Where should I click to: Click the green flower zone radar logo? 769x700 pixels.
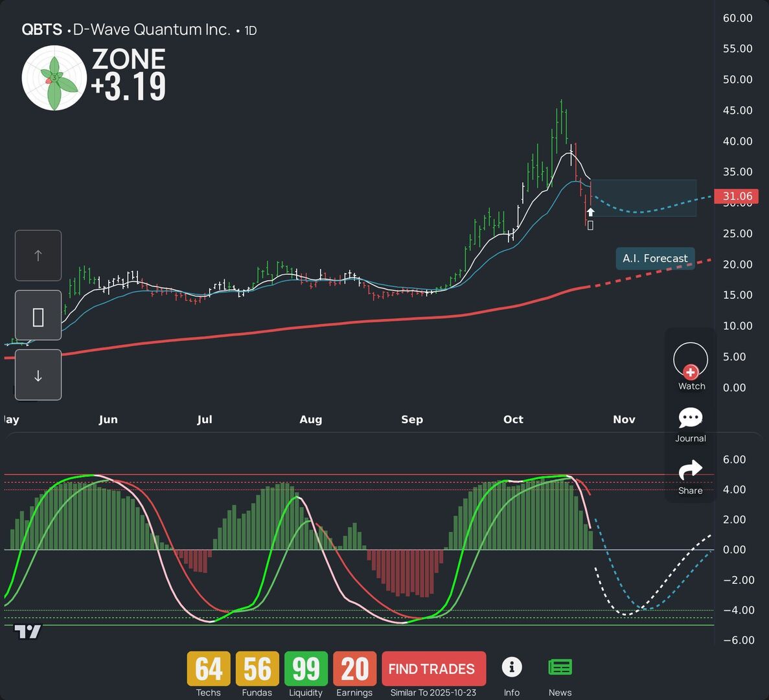point(54,78)
